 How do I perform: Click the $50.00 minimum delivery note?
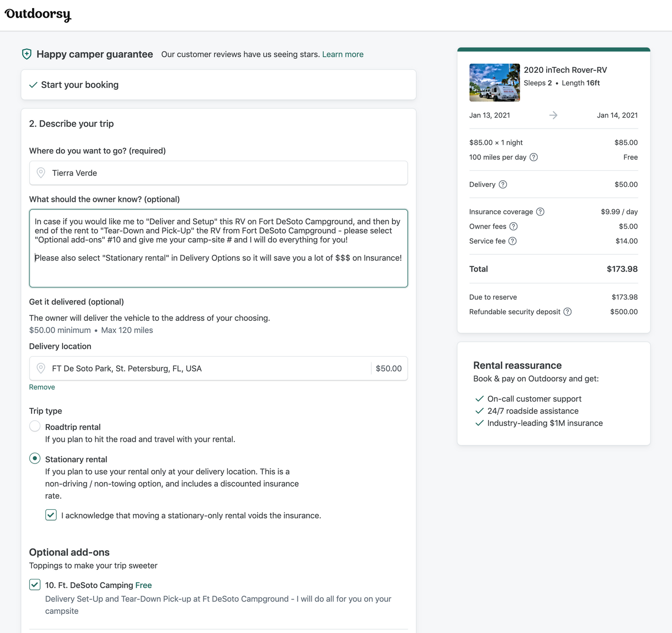coord(60,330)
